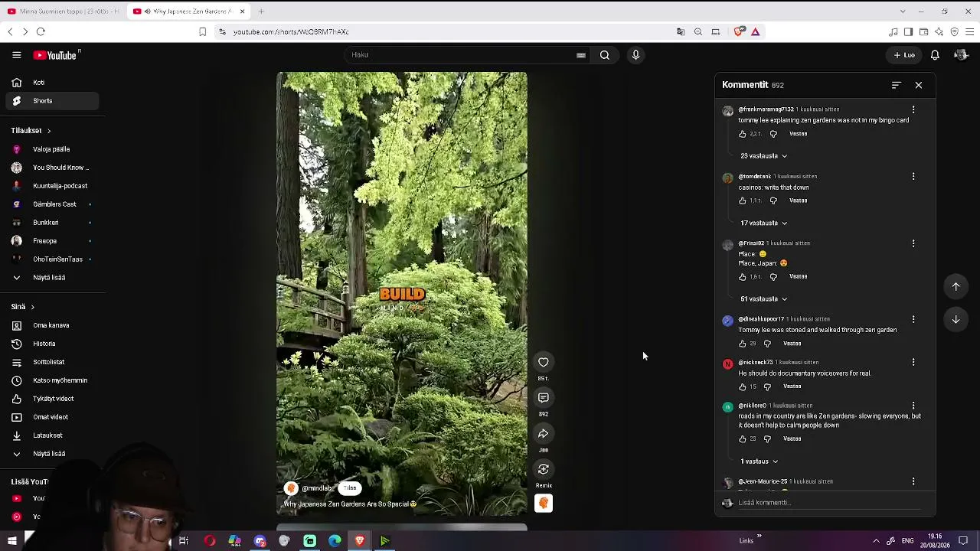Open the Brave Shields icon
980x551 pixels.
pyautogui.click(x=739, y=32)
